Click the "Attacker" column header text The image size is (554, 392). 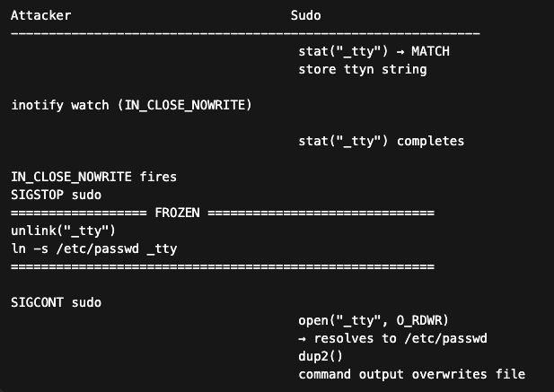click(x=40, y=16)
